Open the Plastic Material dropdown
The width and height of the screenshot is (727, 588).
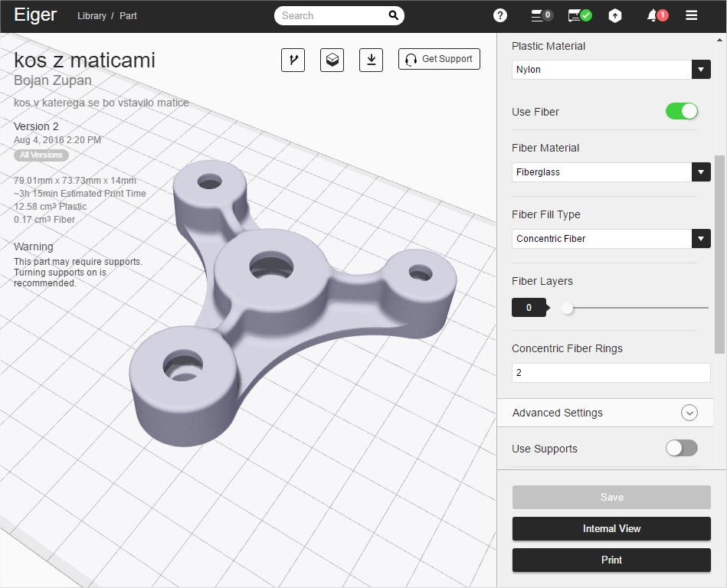coord(611,70)
